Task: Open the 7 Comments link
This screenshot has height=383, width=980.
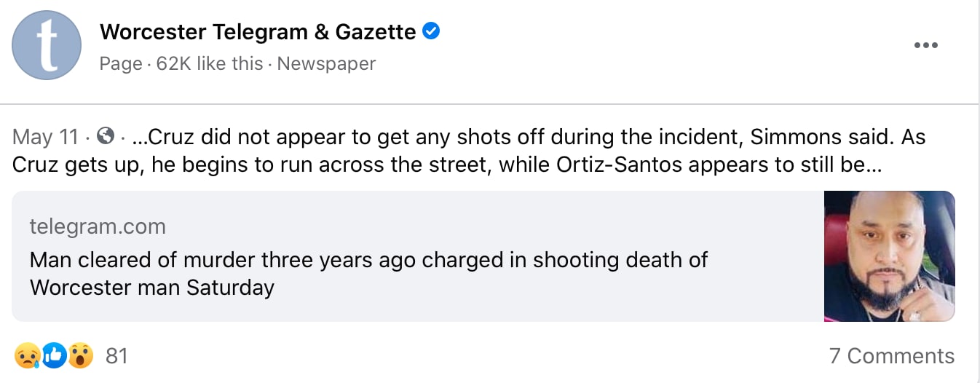Action: coord(891,356)
